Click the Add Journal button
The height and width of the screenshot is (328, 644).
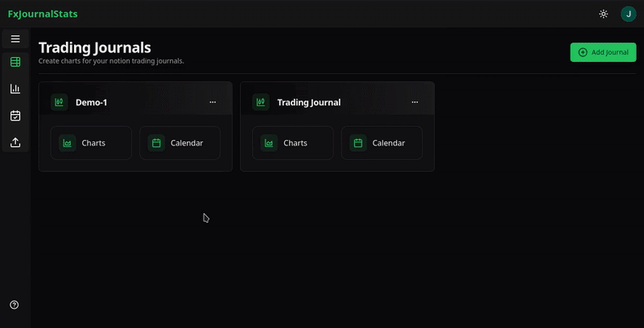603,52
